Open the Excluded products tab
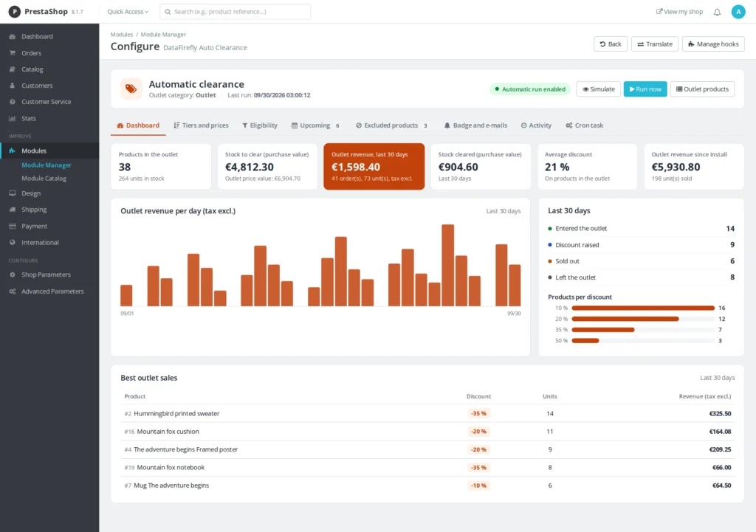 tap(391, 125)
